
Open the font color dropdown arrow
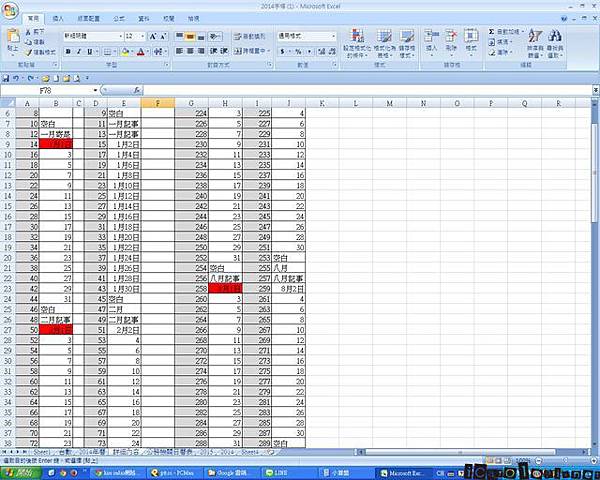point(148,51)
